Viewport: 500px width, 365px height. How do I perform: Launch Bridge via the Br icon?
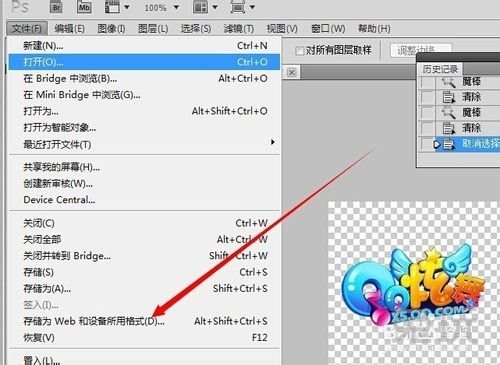click(x=56, y=7)
